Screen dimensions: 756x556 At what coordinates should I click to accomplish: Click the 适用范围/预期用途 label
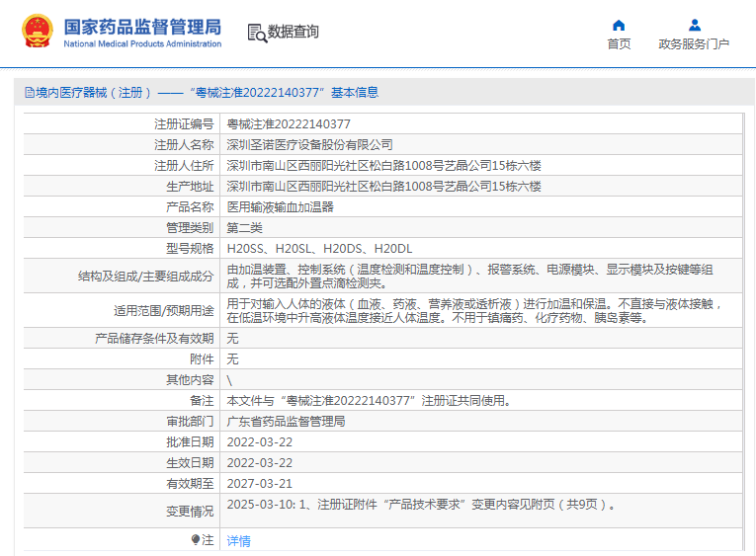[x=163, y=311]
